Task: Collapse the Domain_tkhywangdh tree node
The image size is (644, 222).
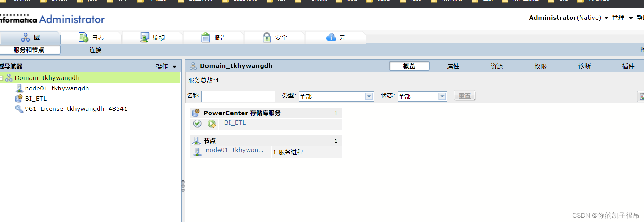Action: tap(1, 78)
